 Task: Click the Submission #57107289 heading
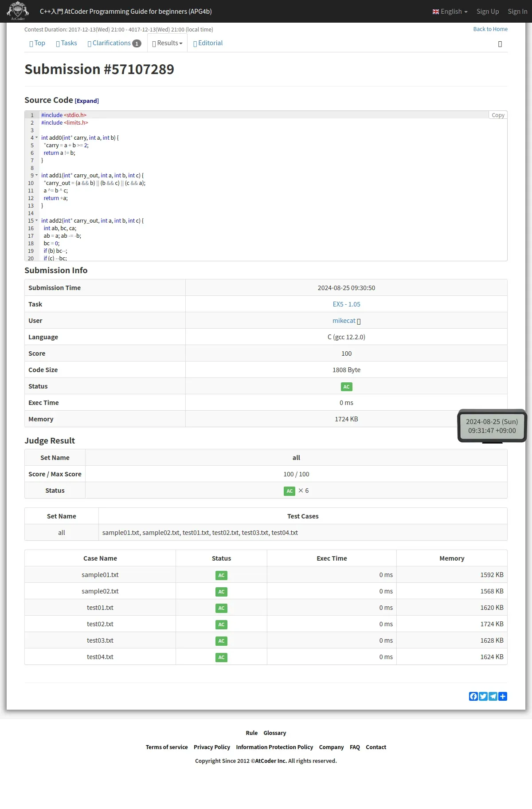(x=99, y=69)
